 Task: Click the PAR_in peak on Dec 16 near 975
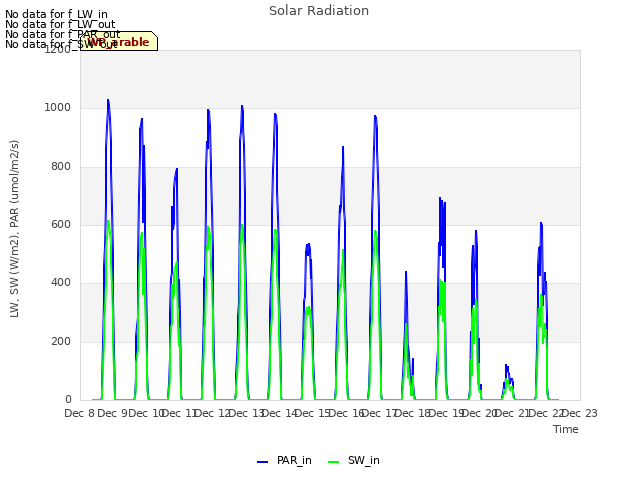pos(375,117)
